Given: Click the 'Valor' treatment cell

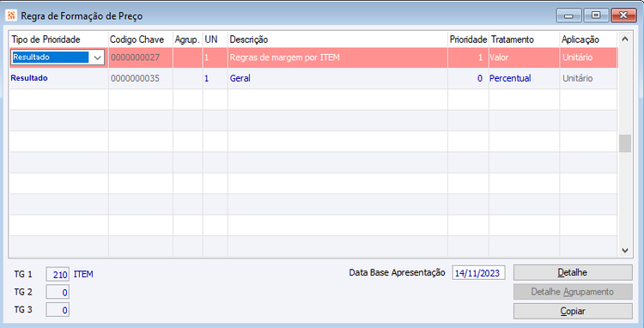Looking at the screenshot, I should click(524, 58).
